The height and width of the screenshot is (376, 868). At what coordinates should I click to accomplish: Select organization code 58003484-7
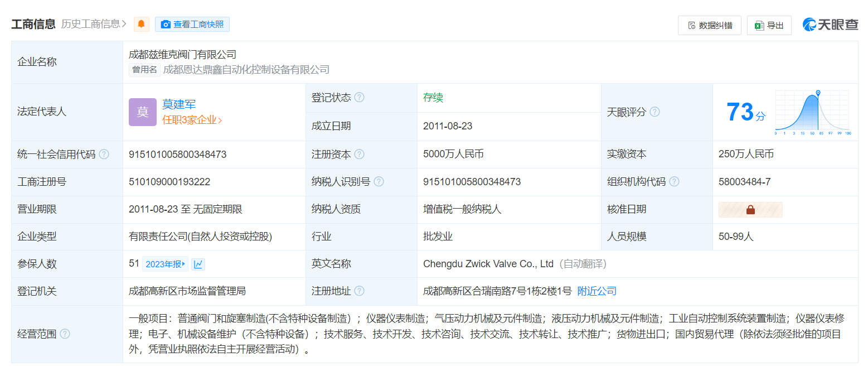[745, 182]
